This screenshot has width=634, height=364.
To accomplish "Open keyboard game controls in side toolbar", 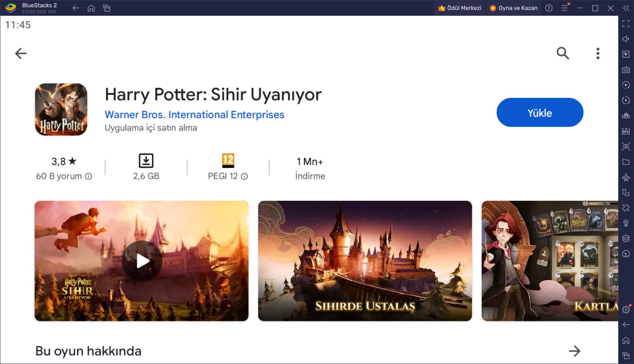I will tap(626, 69).
